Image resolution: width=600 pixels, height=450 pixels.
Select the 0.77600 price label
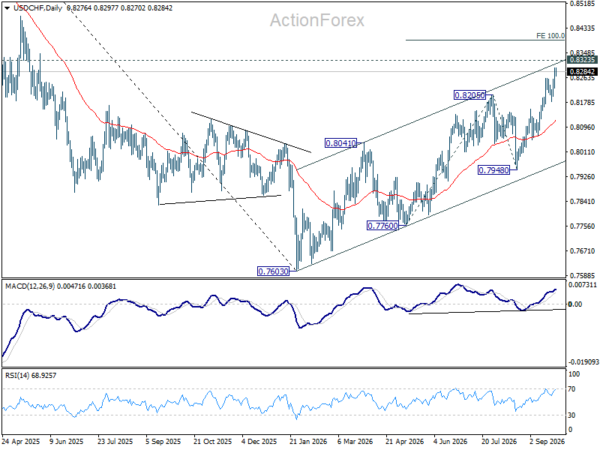[x=383, y=226]
